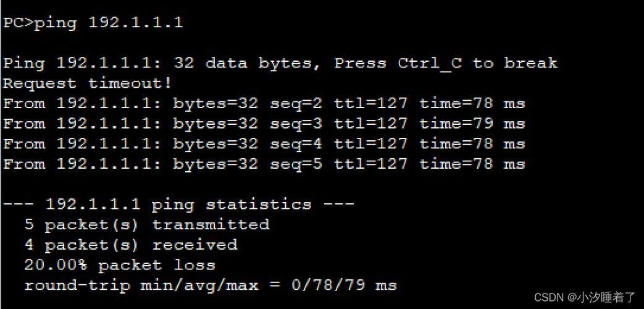Click the '20.00% packet loss' line
Image resolution: width=644 pixels, height=309 pixels.
click(x=120, y=265)
